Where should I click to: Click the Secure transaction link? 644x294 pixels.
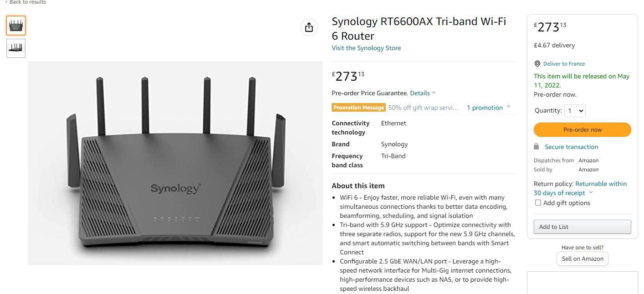point(571,147)
